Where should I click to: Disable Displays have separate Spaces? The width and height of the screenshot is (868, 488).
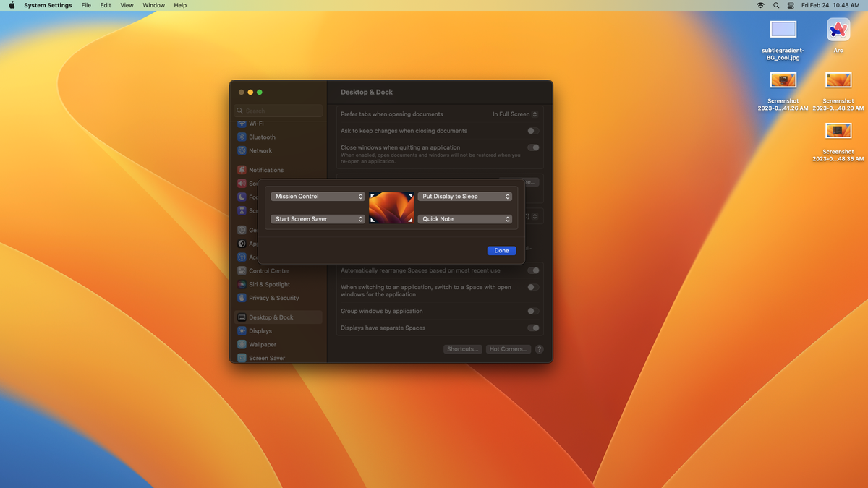pos(533,327)
